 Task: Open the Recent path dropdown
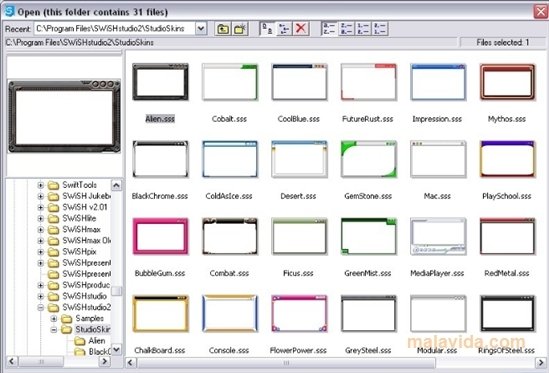[x=201, y=28]
